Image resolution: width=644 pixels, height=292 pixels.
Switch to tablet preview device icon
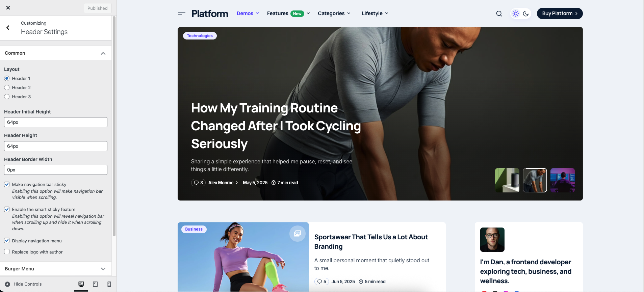95,284
